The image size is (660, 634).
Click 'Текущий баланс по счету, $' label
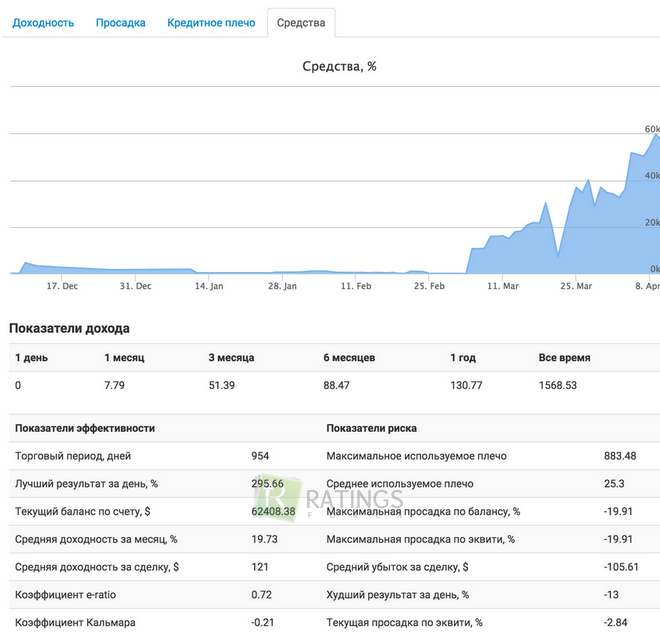tap(83, 511)
